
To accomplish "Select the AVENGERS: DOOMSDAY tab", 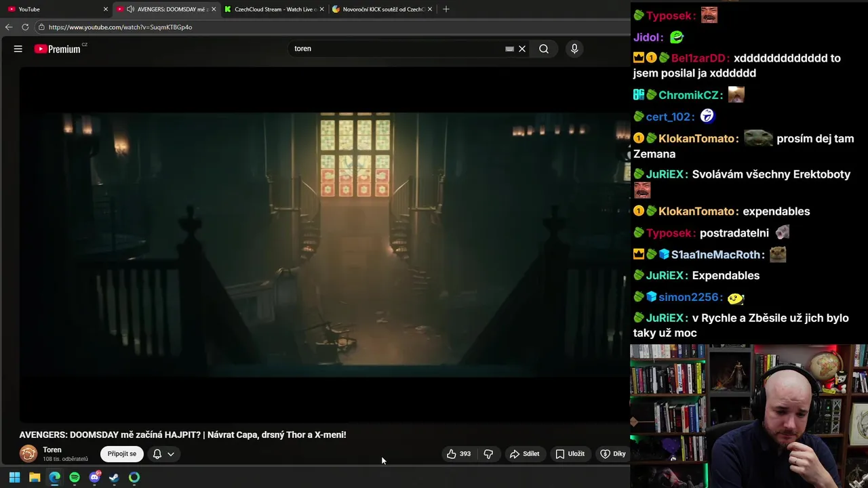I will (x=165, y=9).
